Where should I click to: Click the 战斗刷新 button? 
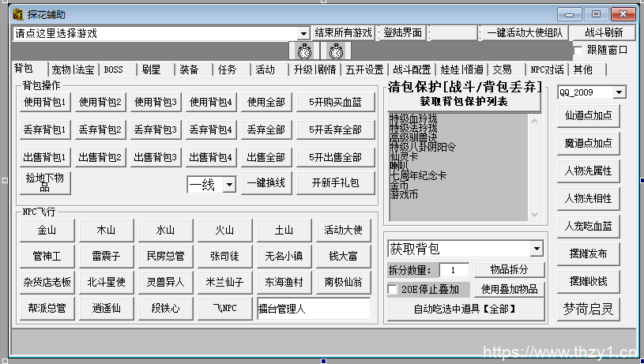click(x=604, y=33)
